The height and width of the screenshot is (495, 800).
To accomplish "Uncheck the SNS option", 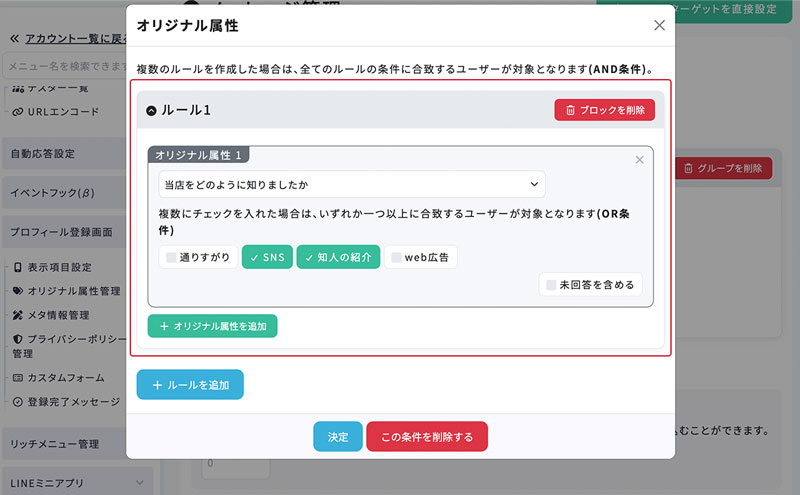I will 267,257.
